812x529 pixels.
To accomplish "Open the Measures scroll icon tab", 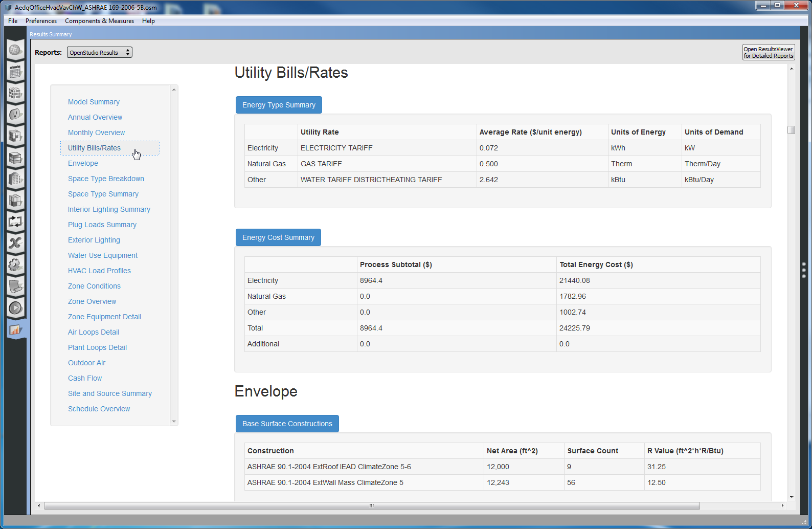I will (15, 286).
